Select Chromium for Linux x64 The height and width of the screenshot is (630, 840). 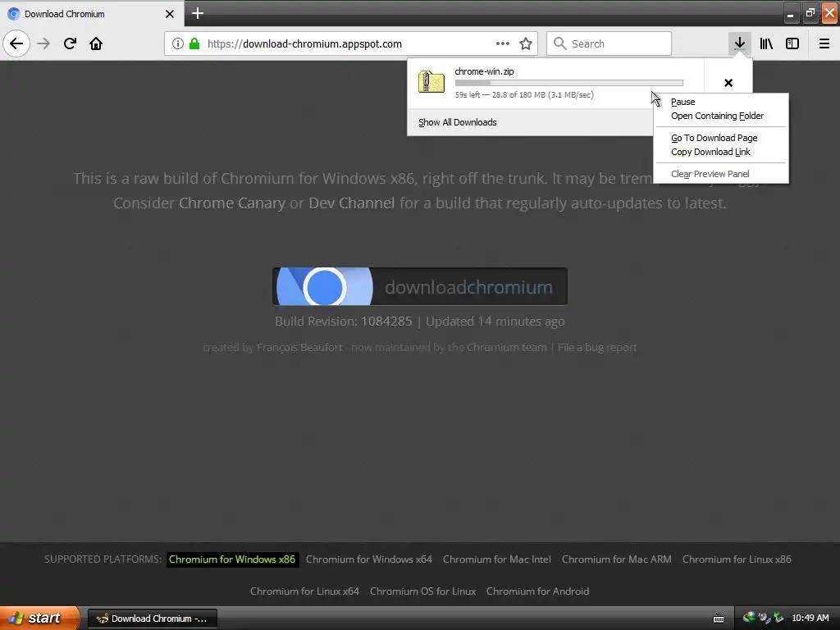[304, 591]
